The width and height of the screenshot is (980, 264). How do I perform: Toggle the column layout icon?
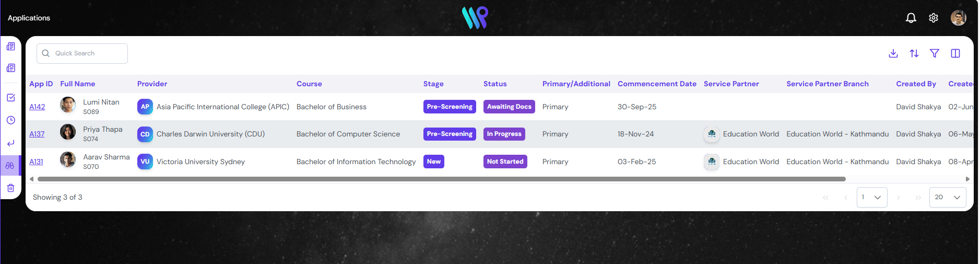[955, 53]
